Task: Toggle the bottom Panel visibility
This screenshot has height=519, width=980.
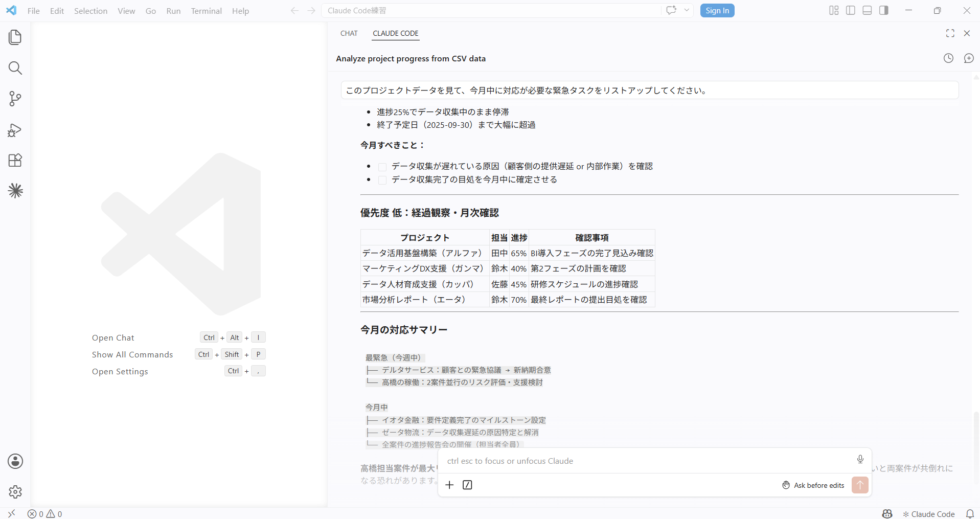Action: point(867,10)
